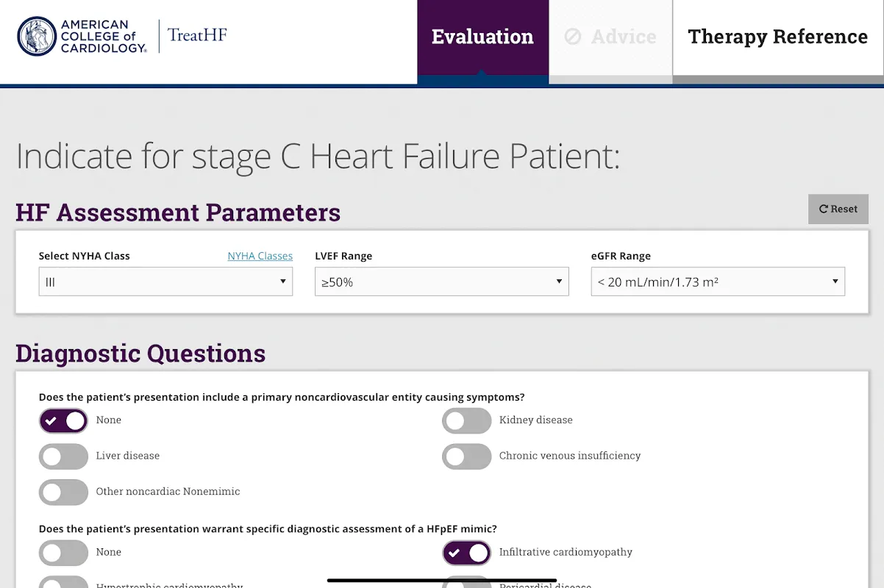Open the eGFR Range dropdown
This screenshot has width=884, height=588.
coord(718,282)
